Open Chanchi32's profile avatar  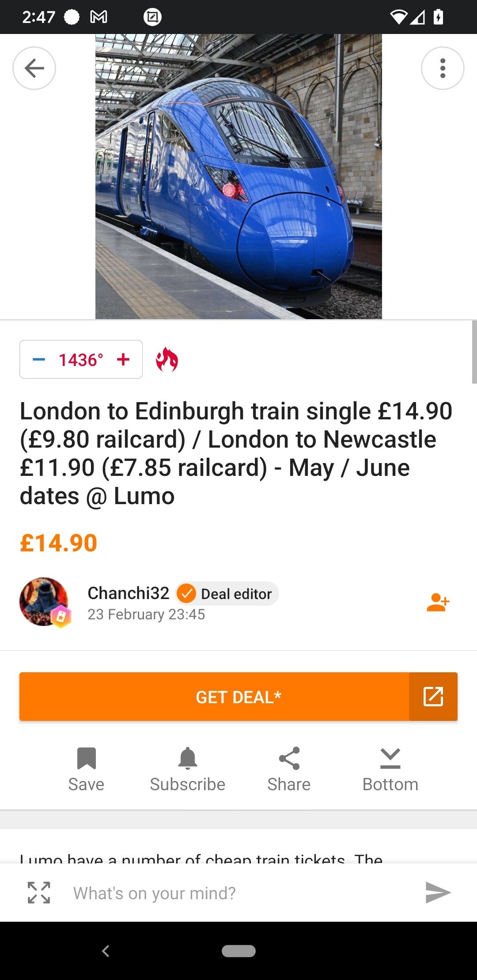point(44,602)
